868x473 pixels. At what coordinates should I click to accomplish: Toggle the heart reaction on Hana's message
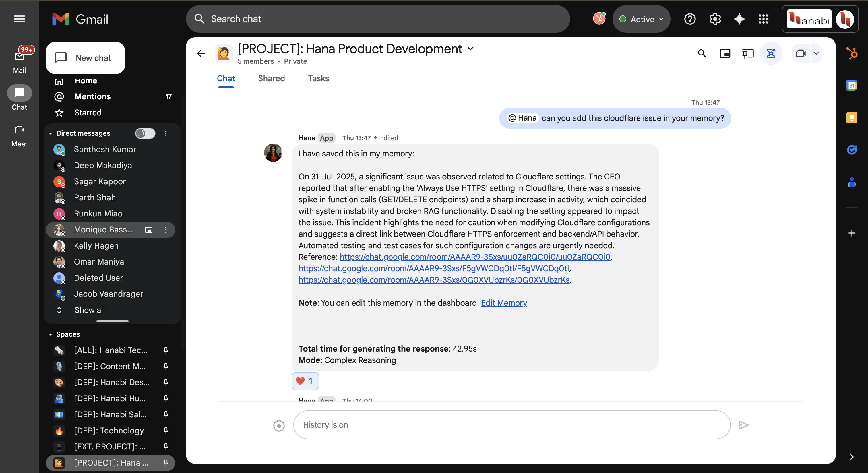(x=305, y=381)
